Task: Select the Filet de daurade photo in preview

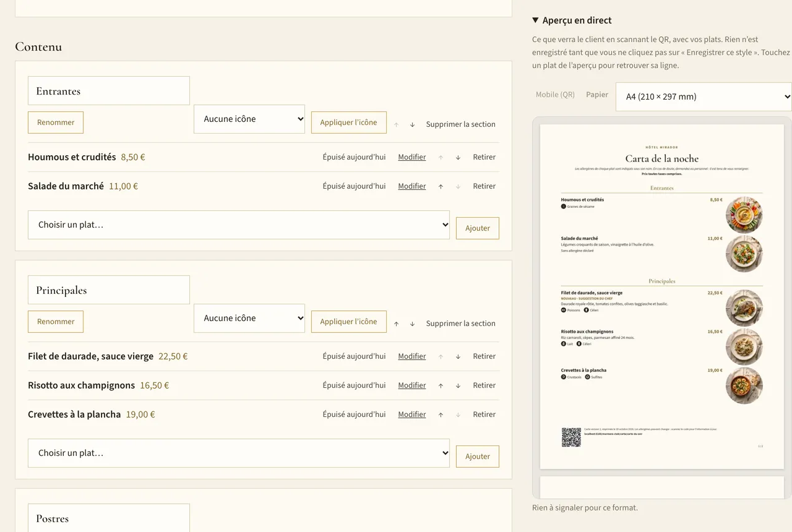Action: pyautogui.click(x=744, y=308)
